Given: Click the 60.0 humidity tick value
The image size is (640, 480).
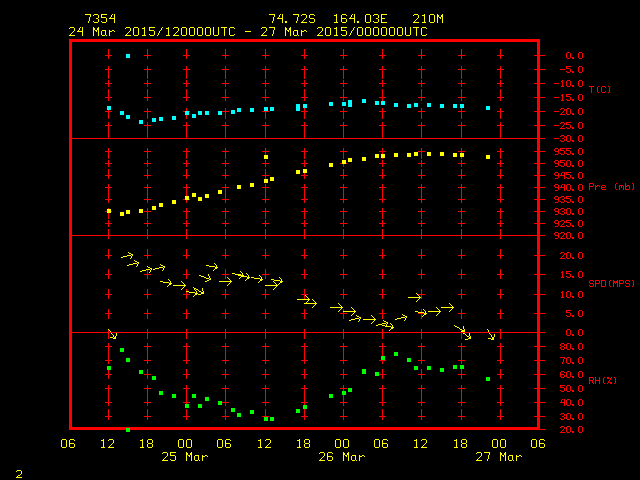Looking at the screenshot, I should (x=571, y=375).
